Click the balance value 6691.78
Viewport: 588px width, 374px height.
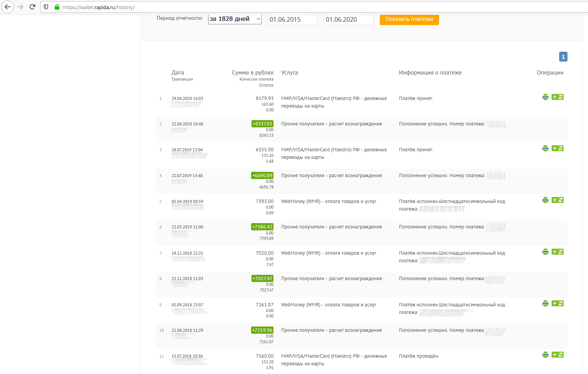pos(267,187)
